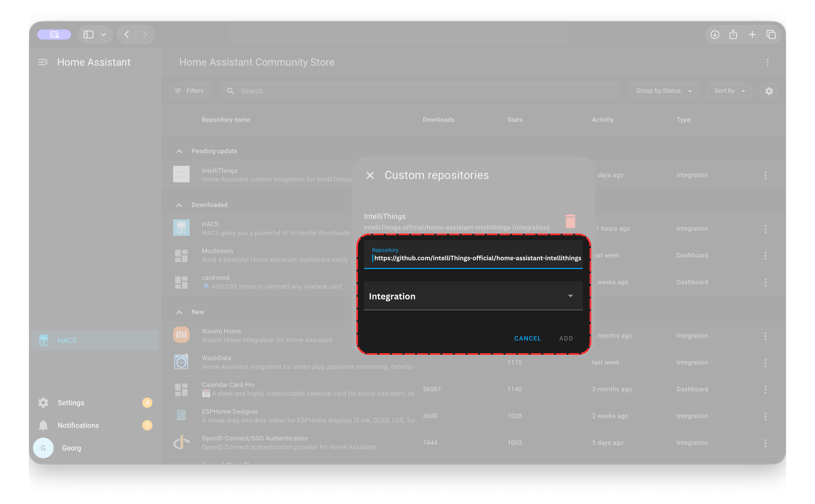This screenshot has height=504, width=815.
Task: Click the WashData repository icon
Action: [x=181, y=362]
